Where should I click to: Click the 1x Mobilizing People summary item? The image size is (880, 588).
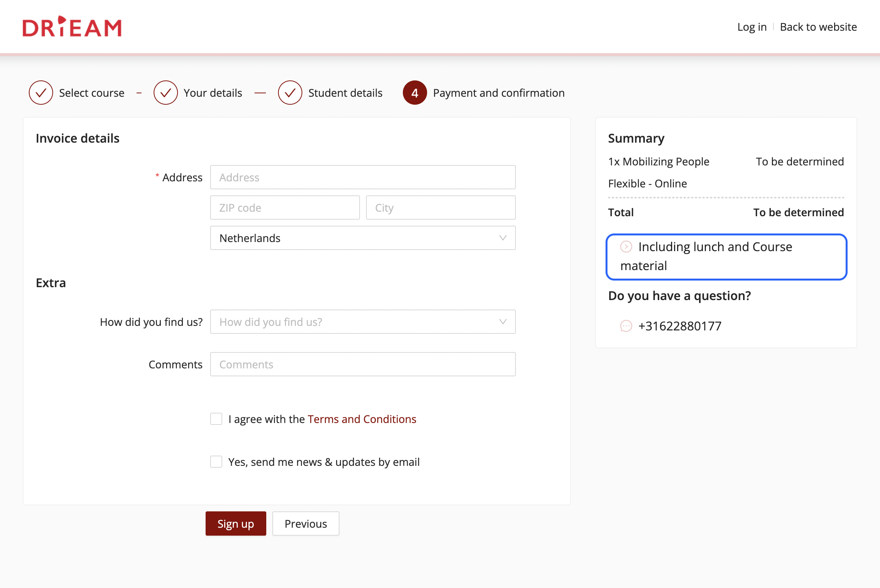[658, 162]
